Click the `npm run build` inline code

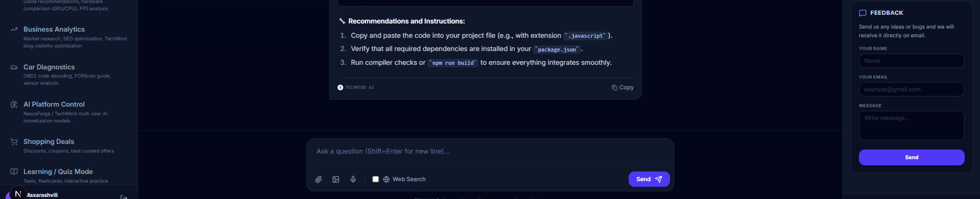pyautogui.click(x=453, y=63)
